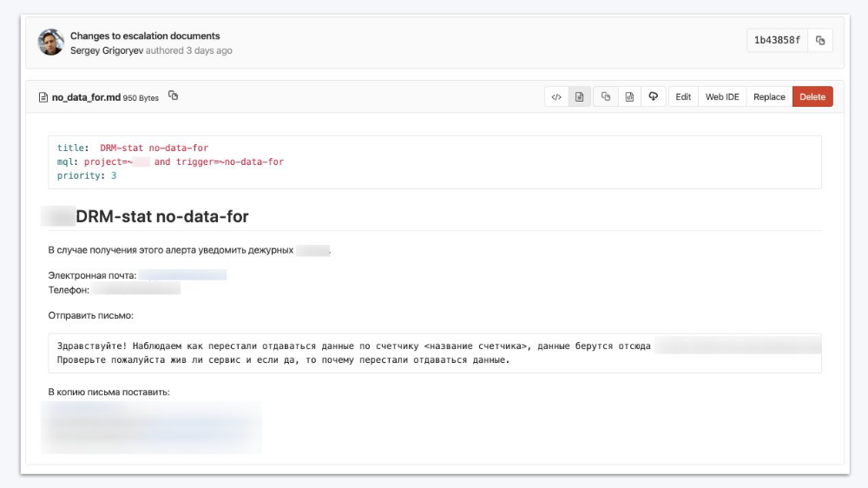Open the raw file view
Image resolution: width=868 pixels, height=488 pixels.
629,97
